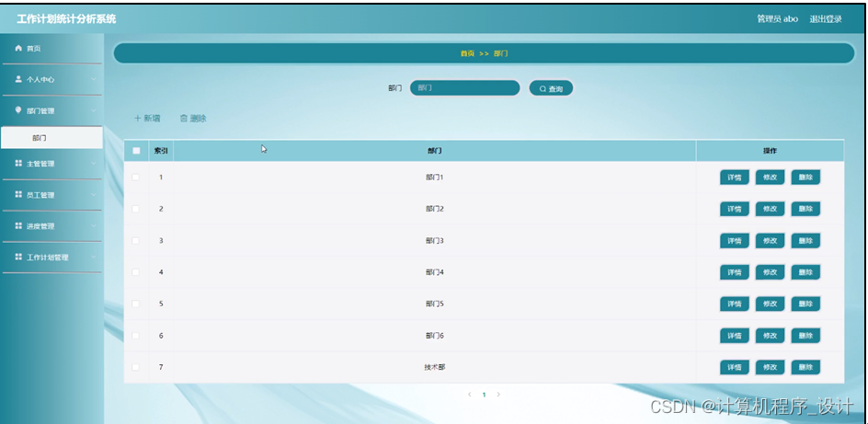Open the 首页 sidebar menu item
868x424 pixels.
click(x=52, y=49)
